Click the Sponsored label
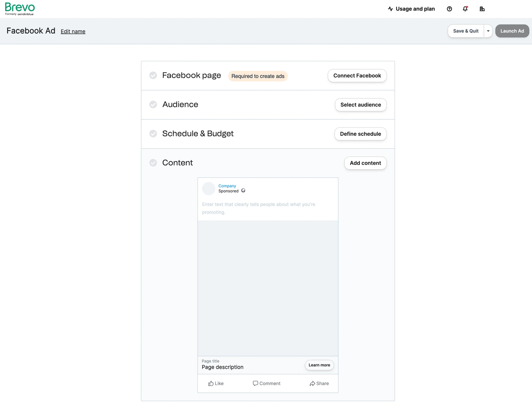Viewport: 532px width, 408px height. click(x=228, y=191)
